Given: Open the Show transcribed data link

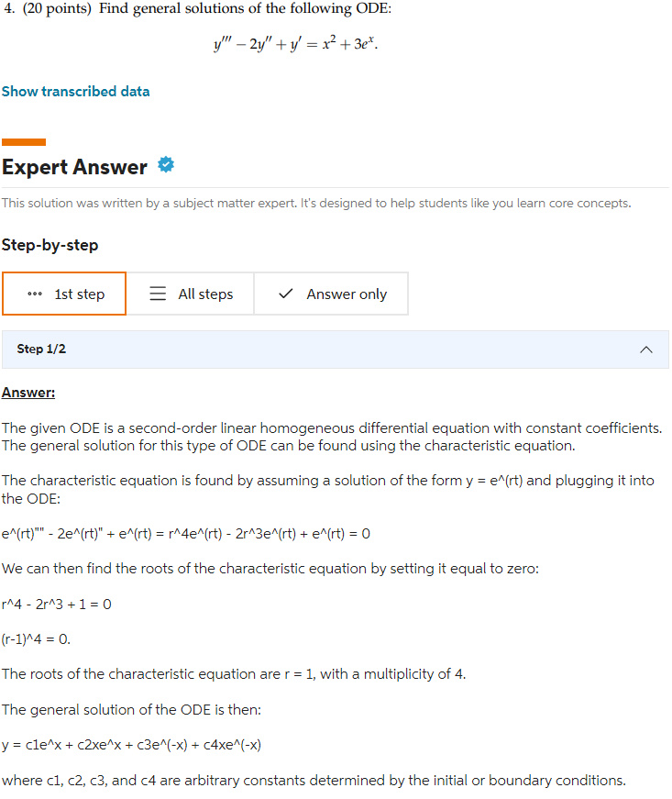Looking at the screenshot, I should point(75,91).
